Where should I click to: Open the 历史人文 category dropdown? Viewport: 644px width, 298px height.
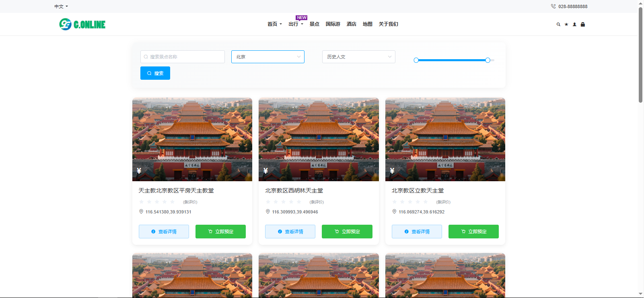click(x=359, y=57)
